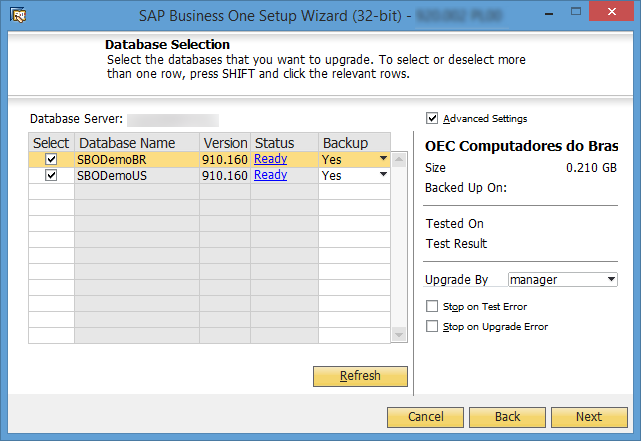Viewport: 641px width, 441px height.
Task: Click the Select column header
Action: [x=51, y=143]
